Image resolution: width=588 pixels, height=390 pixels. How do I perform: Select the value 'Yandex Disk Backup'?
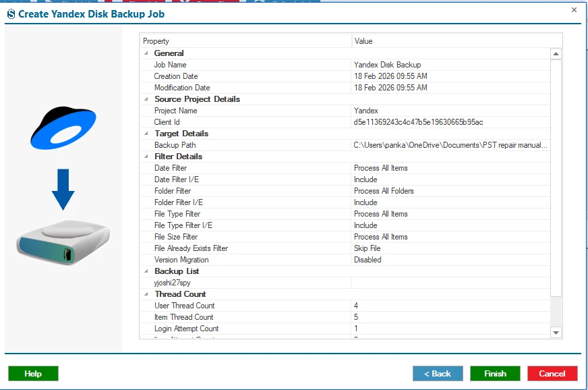[x=387, y=65]
